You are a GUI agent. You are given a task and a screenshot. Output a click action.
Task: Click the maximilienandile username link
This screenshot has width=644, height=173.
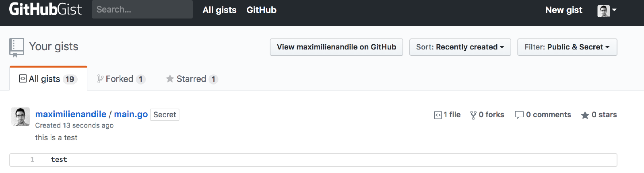coord(71,114)
